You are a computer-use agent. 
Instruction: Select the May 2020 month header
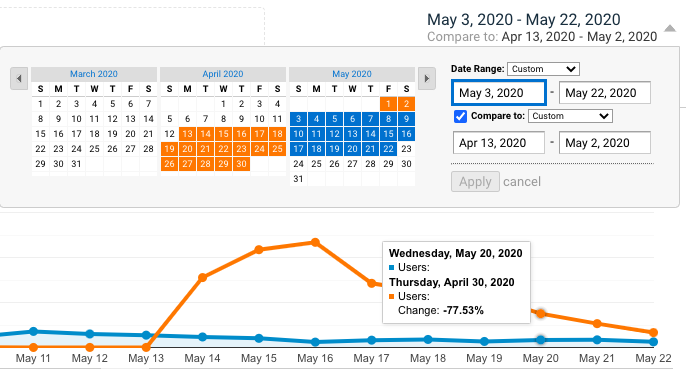point(352,74)
